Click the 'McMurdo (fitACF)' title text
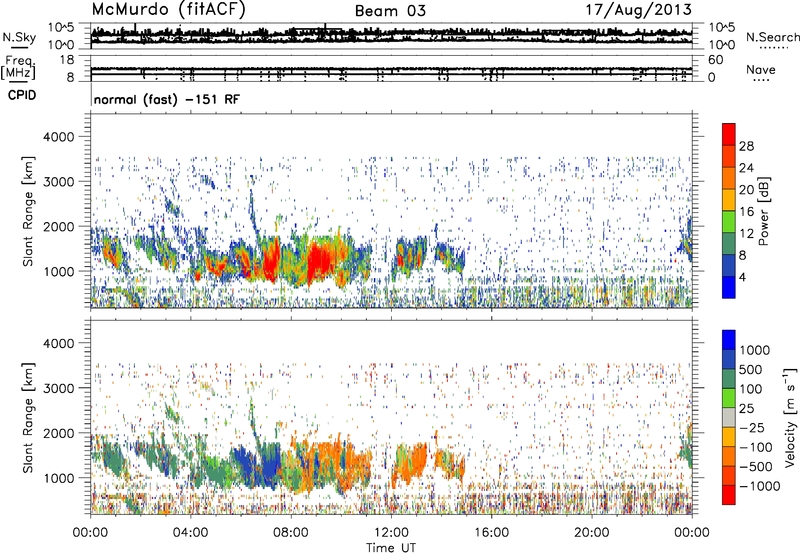Screen dimensions: 800x554 pos(168,10)
